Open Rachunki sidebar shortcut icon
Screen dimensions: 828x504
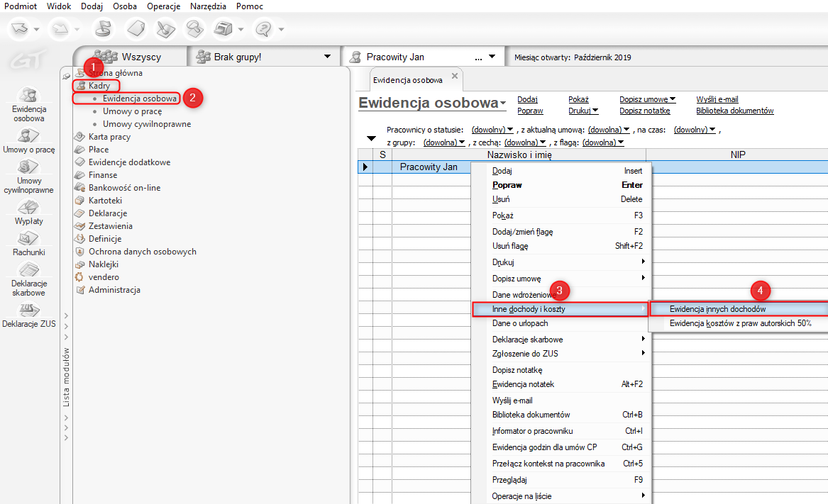[28, 239]
